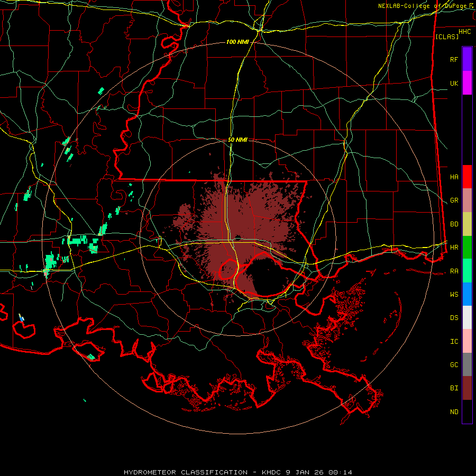This screenshot has width=476, height=476.
Task: Click the ND black legend swatch
Action: [467, 411]
